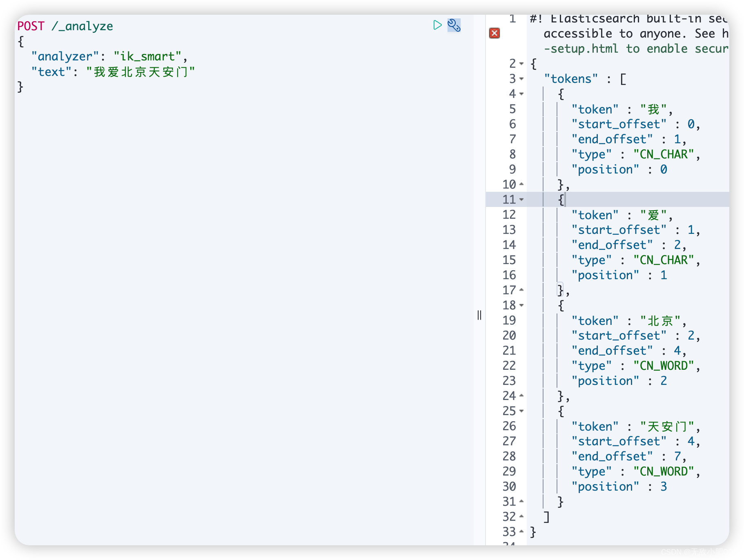Click the panel resize handle between editors
The height and width of the screenshot is (560, 744).
tap(479, 315)
